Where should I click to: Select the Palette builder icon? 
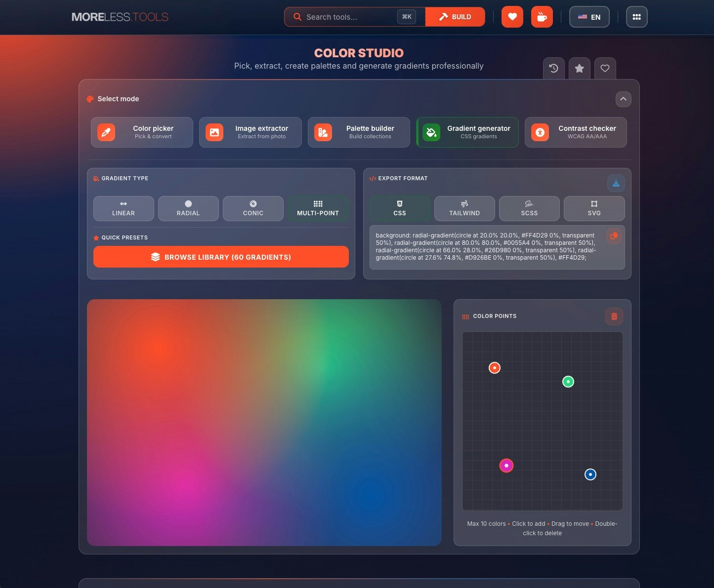coord(323,132)
